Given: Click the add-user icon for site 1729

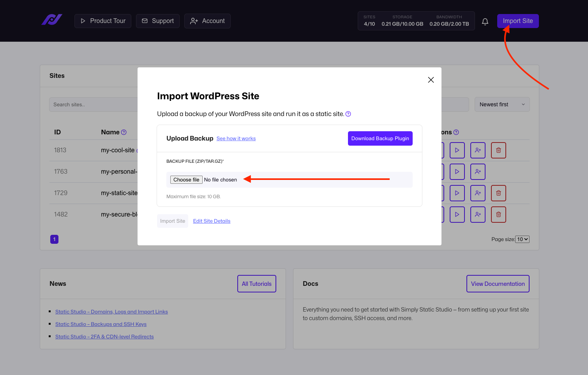Looking at the screenshot, I should coord(478,193).
